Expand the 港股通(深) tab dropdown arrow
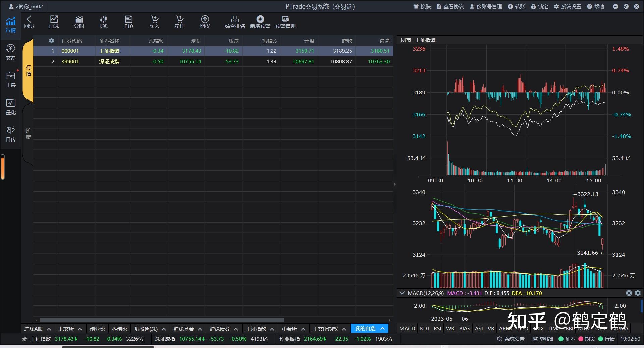This screenshot has height=348, width=644. coord(164,329)
